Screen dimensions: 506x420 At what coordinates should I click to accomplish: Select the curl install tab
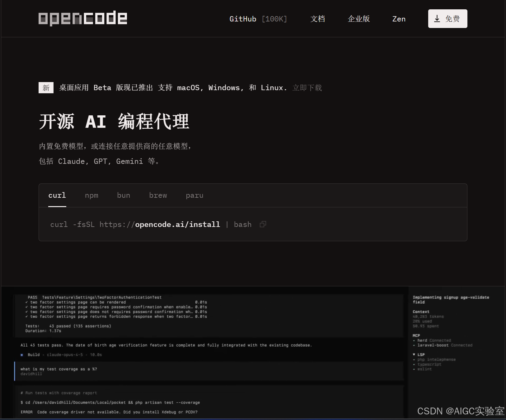coord(57,195)
